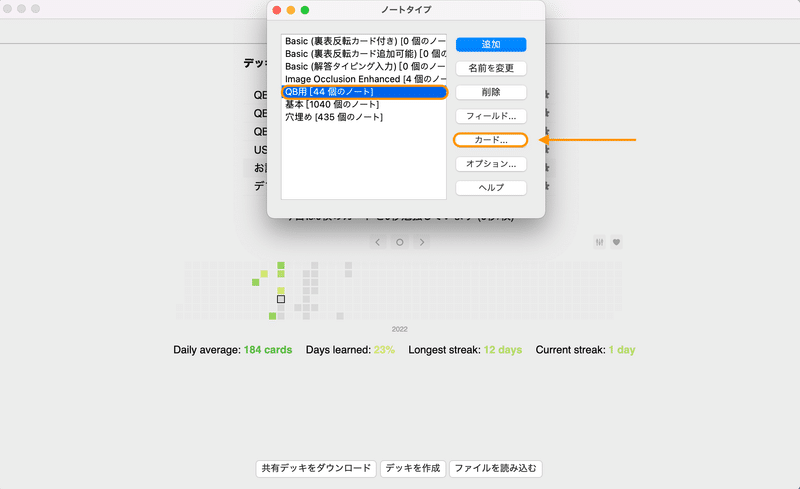Open the オプション... settings
The image size is (800, 489).
[x=491, y=164]
